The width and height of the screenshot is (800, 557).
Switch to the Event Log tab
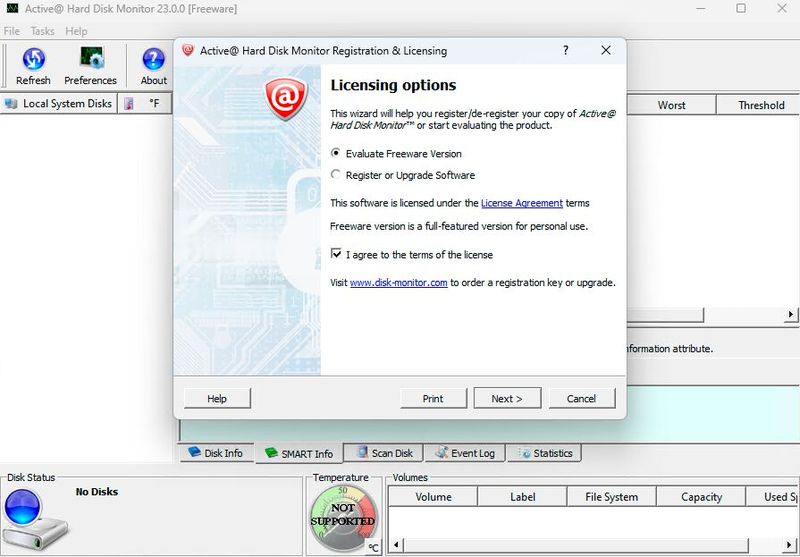pyautogui.click(x=465, y=453)
